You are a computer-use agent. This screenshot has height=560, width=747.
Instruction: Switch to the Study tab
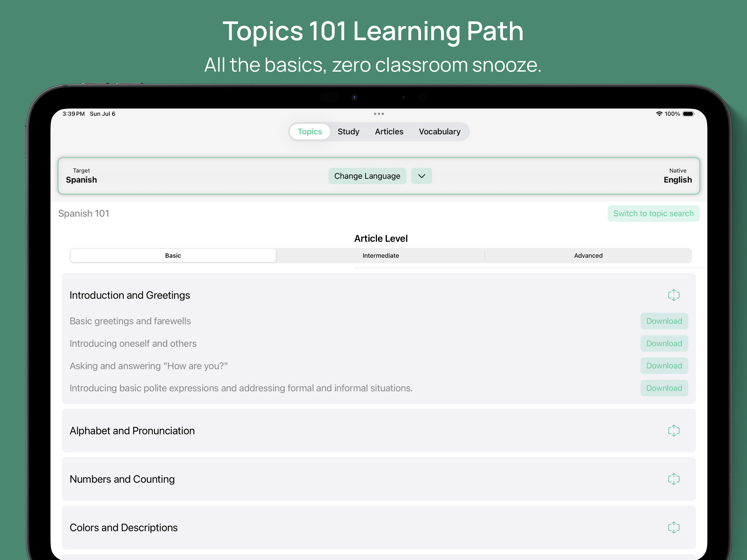[349, 132]
